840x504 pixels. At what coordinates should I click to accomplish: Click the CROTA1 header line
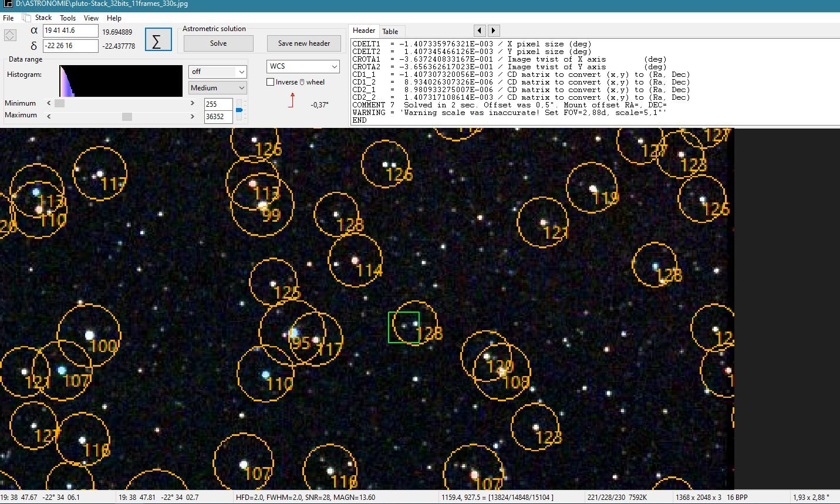click(x=510, y=59)
